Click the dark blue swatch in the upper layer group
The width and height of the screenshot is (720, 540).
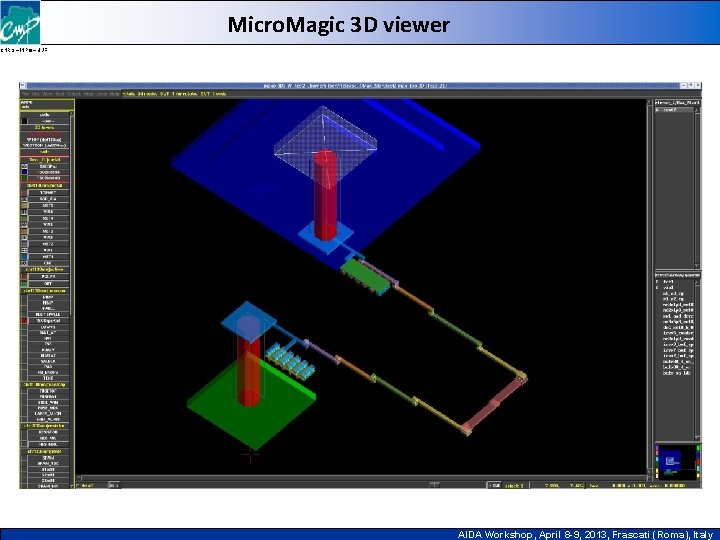(x=24, y=172)
